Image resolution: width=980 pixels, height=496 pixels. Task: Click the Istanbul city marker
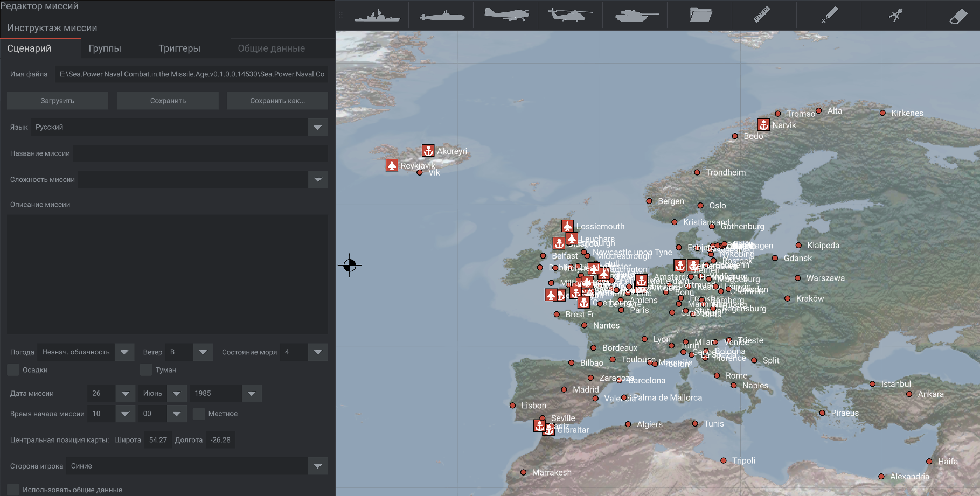pyautogui.click(x=872, y=384)
